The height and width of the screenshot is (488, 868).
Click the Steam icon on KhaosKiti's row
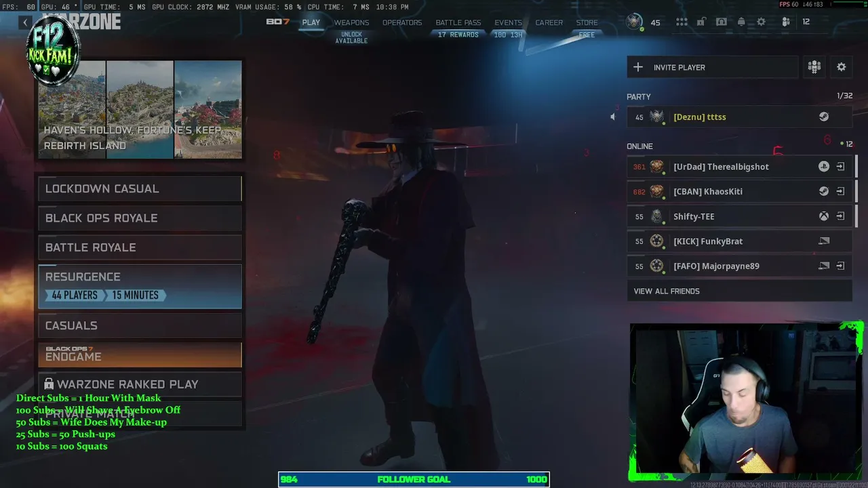[824, 191]
